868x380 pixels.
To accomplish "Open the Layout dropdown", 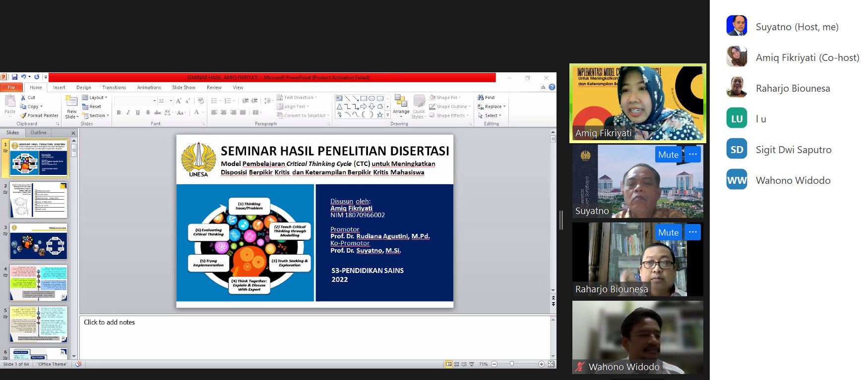I will click(95, 98).
